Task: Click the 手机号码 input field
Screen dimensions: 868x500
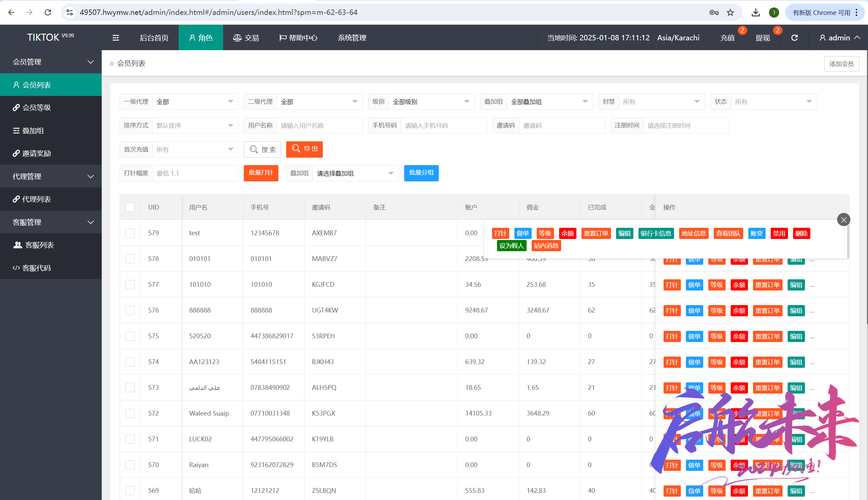Action: click(444, 125)
